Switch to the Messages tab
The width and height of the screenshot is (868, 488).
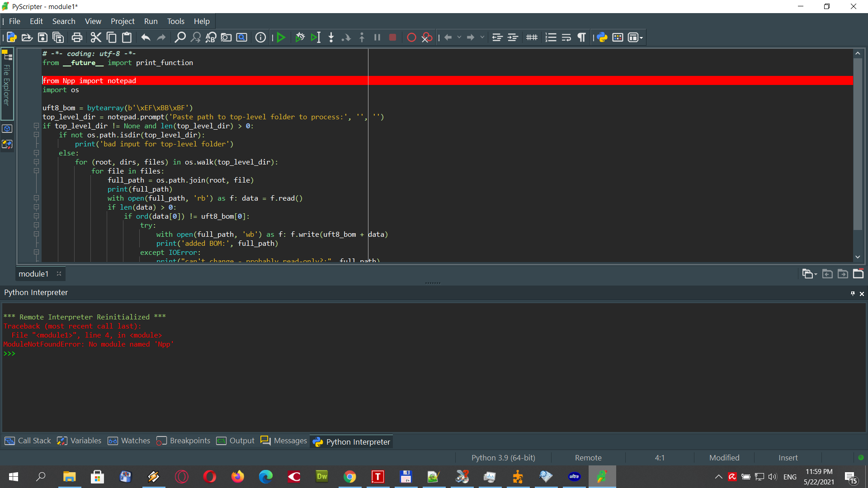pyautogui.click(x=284, y=441)
